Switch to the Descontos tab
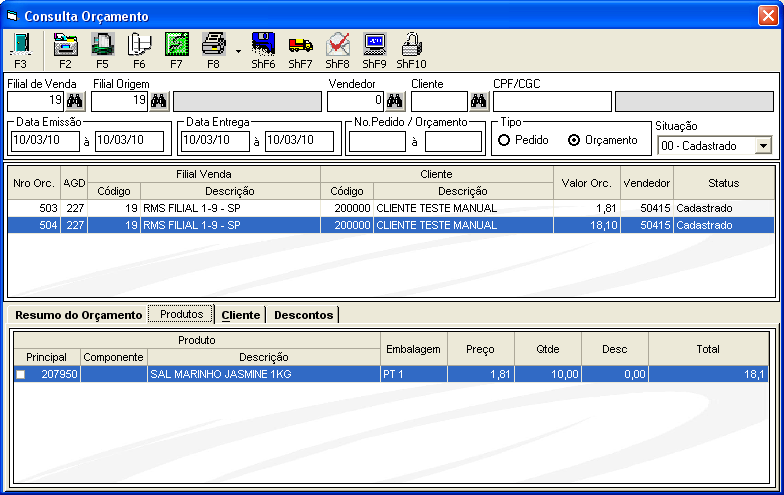Screen dimensions: 784x495 (304, 315)
